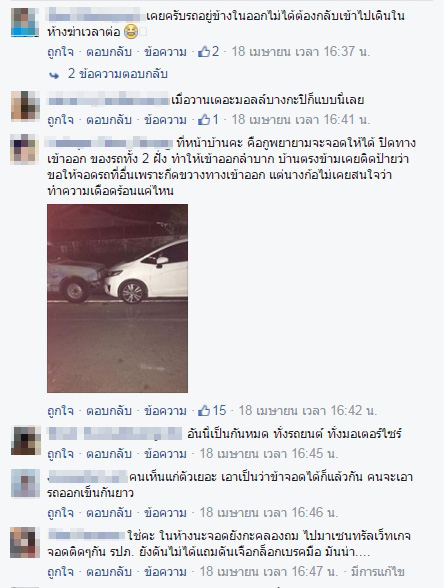444x588 pixels.
Task: Like the car photo comment via ถูกใจ
Action: click(60, 410)
